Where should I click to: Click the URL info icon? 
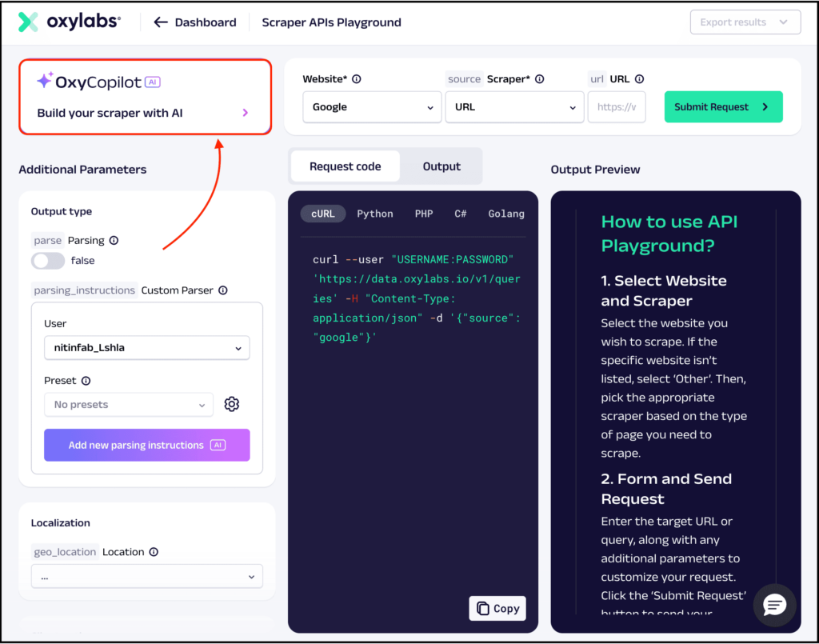(639, 79)
